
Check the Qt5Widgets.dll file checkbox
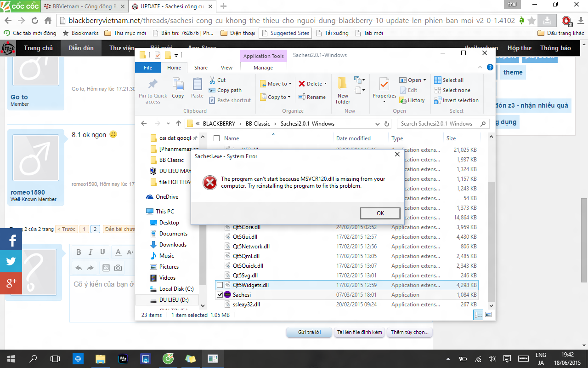tap(220, 285)
